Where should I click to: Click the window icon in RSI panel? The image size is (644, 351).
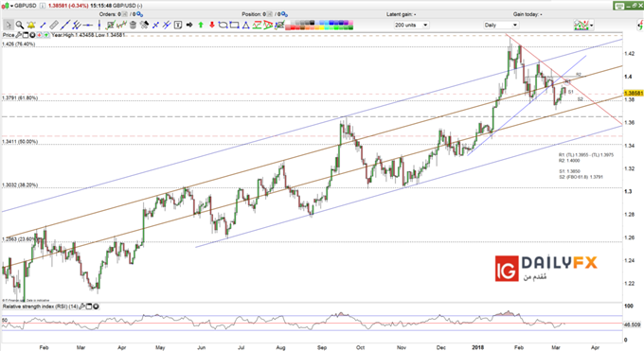(x=89, y=307)
